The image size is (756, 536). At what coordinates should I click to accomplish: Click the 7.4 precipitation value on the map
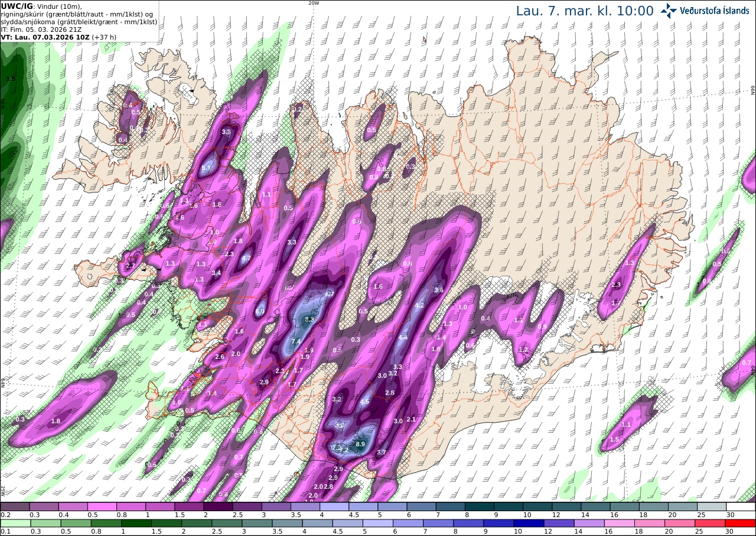296,341
